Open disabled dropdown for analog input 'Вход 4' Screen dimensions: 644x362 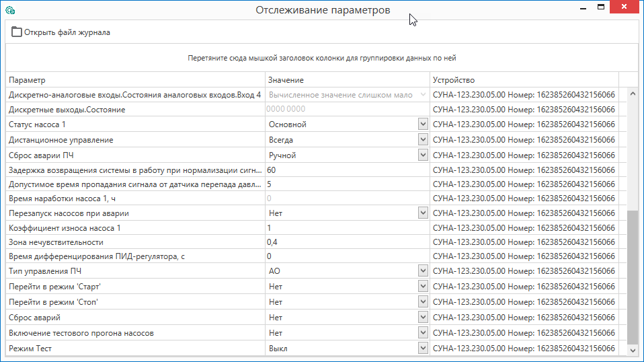tap(423, 95)
